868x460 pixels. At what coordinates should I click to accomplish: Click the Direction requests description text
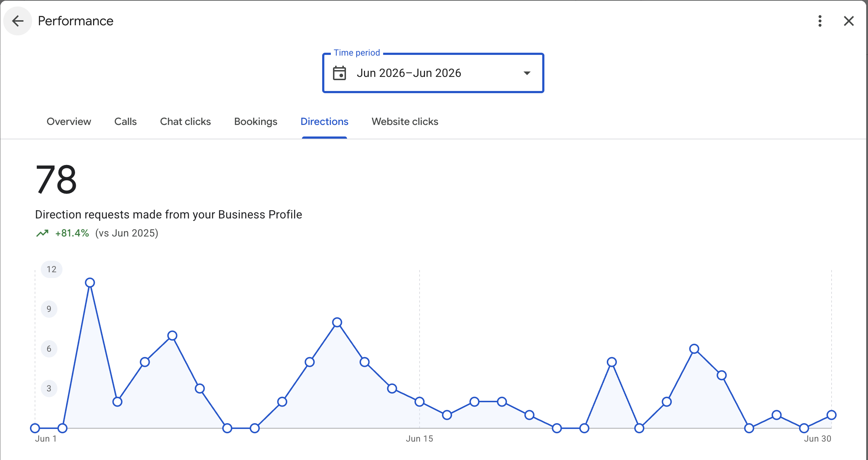point(168,214)
